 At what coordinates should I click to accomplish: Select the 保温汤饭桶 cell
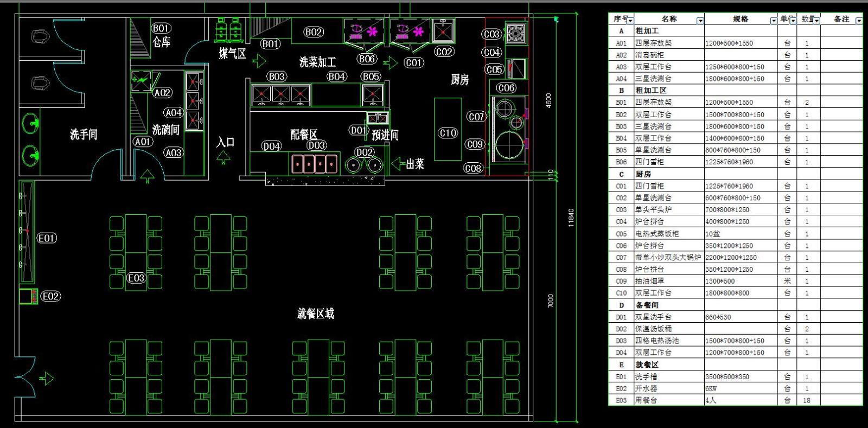[x=669, y=329]
